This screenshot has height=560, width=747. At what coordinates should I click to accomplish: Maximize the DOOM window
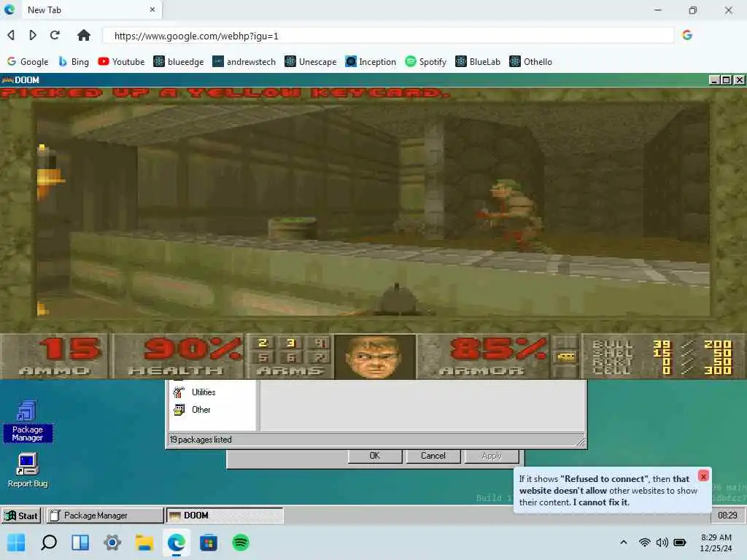click(x=726, y=80)
